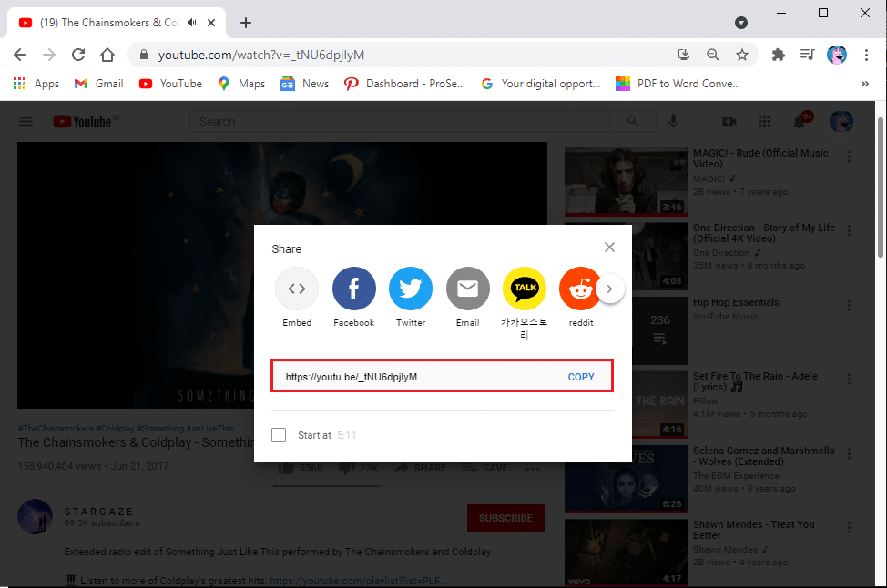Viewport: 887px width, 588px height.
Task: Show more share options with right arrow
Action: pyautogui.click(x=611, y=289)
